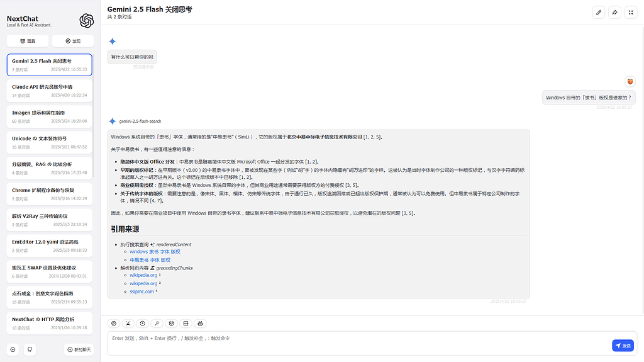Click the pencil rename-chat icon in header
The image size is (644, 362).
[599, 13]
